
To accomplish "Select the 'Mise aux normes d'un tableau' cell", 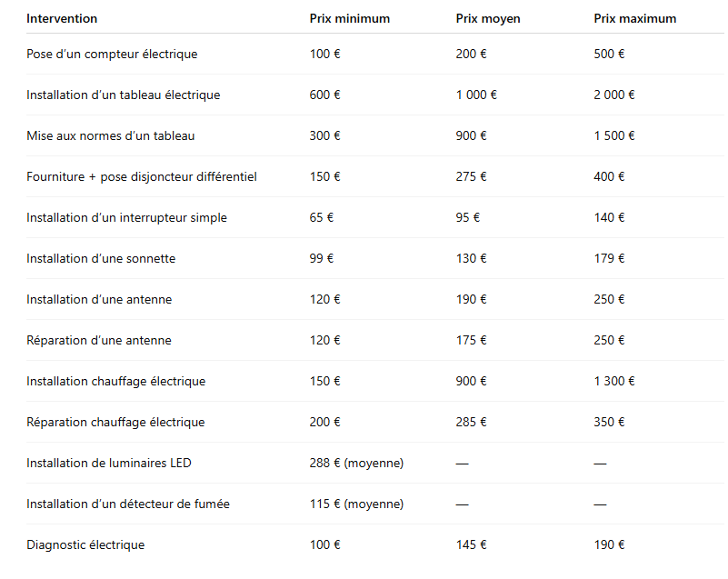I will pos(110,135).
